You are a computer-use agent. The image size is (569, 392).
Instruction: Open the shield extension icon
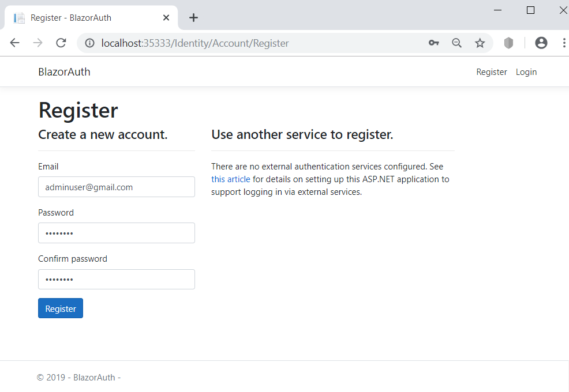coord(508,43)
